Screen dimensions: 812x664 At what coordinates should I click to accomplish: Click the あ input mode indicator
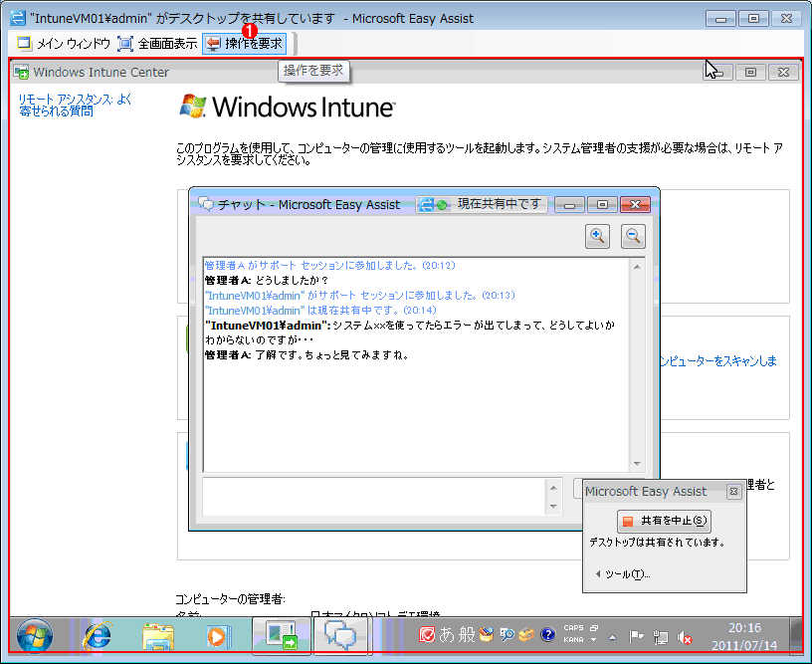tap(447, 634)
